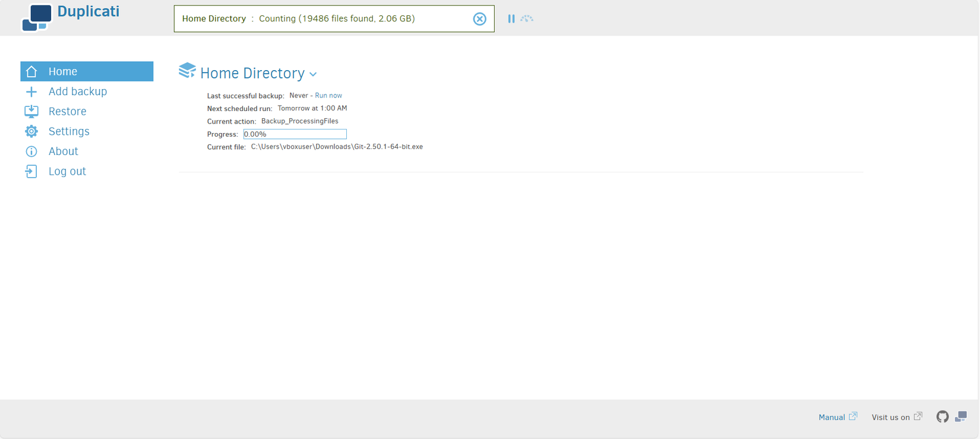Viewport: 980px width, 439px height.
Task: Open the throttle speed gauge icon
Action: [x=527, y=19]
